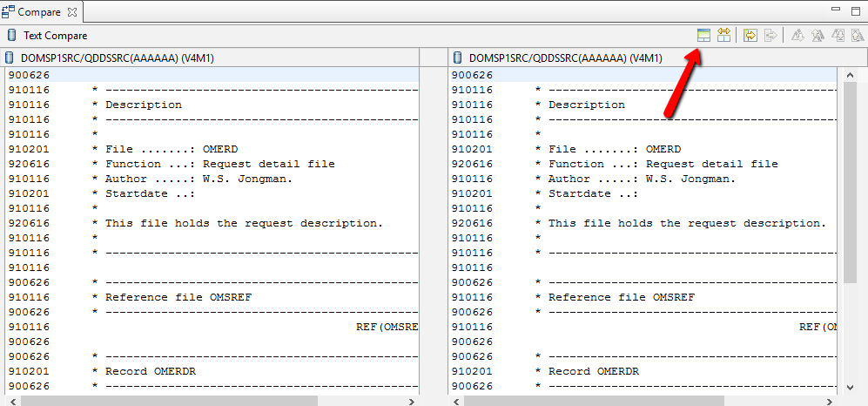Close the Compare tab
The image size is (868, 406).
[72, 12]
